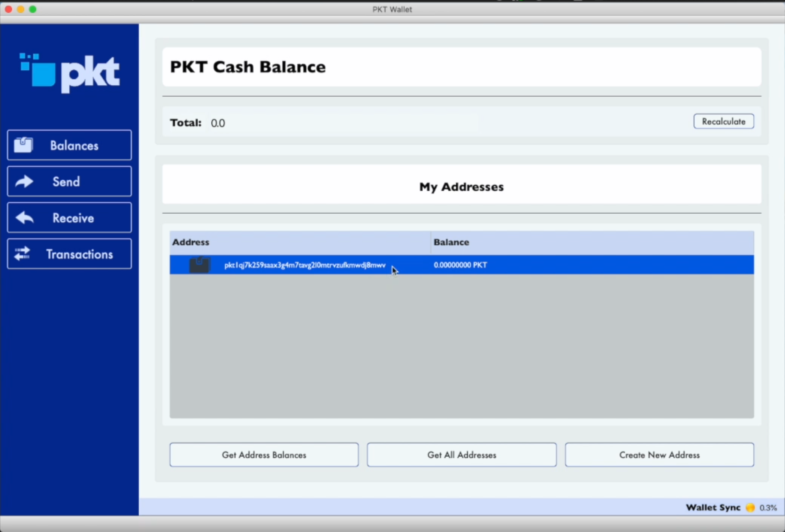
Task: Click the green zoom button in the title bar
Action: coord(33,9)
